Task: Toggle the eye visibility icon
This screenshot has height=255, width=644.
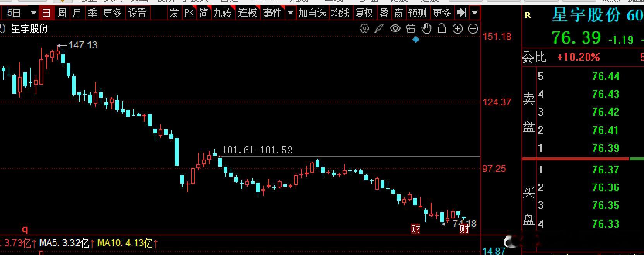Action: pyautogui.click(x=395, y=29)
